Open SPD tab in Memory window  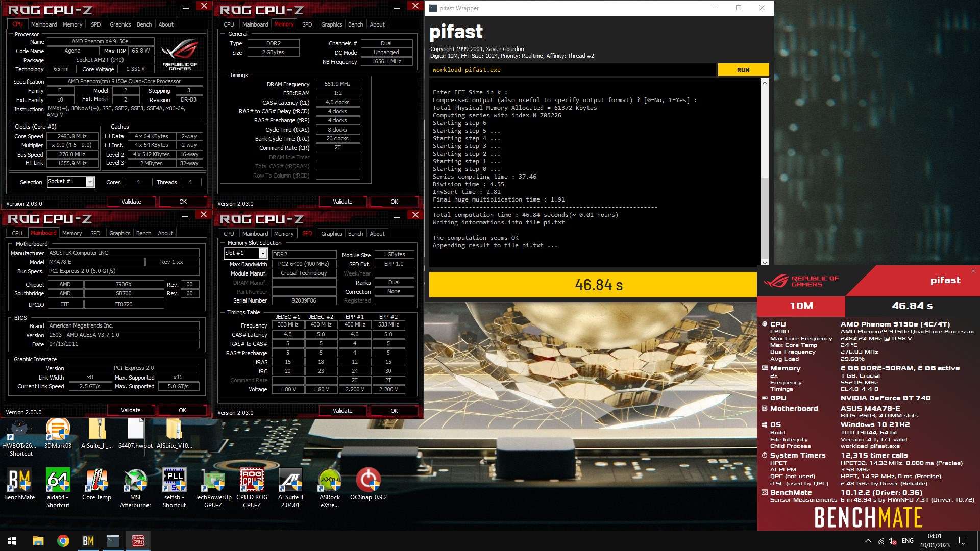pos(307,24)
